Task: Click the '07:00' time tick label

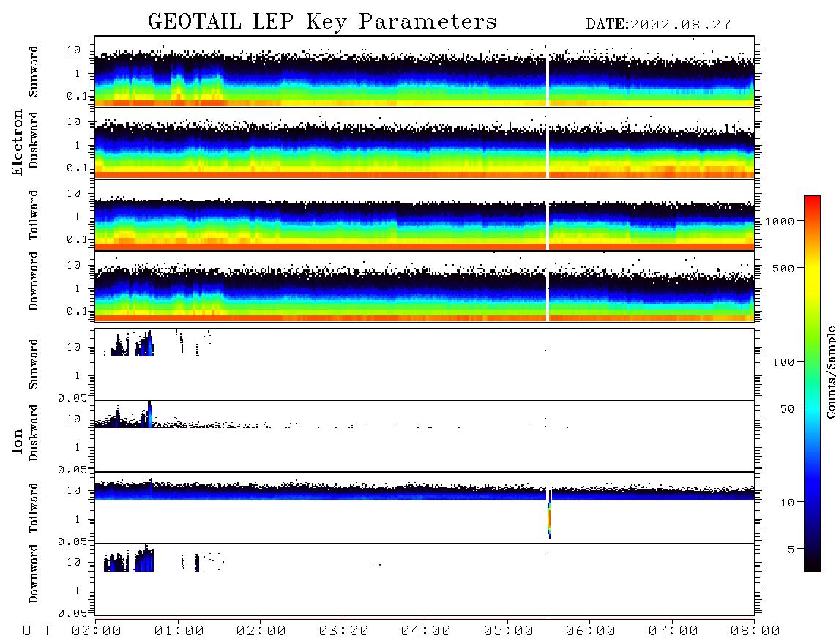Action: point(673,631)
